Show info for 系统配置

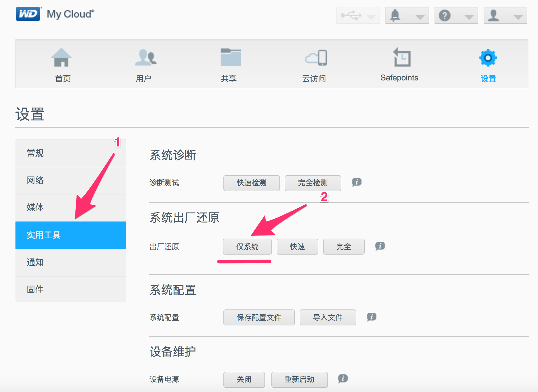pyautogui.click(x=372, y=317)
